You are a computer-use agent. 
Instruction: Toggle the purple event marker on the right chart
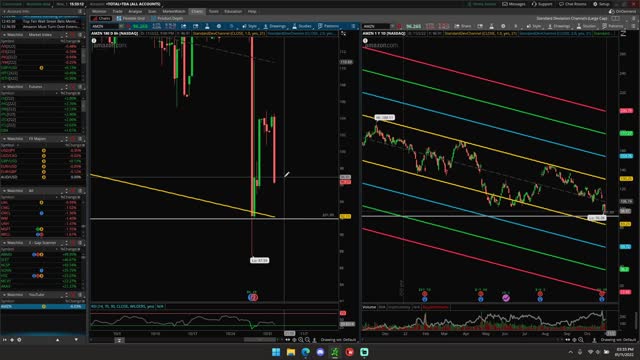[506, 298]
